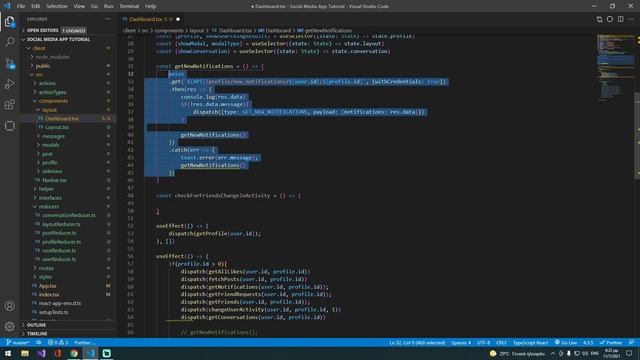Click the 4.3.5 TypeScript version
Image resolution: width=640 pixels, height=360 pixels.
point(588,342)
